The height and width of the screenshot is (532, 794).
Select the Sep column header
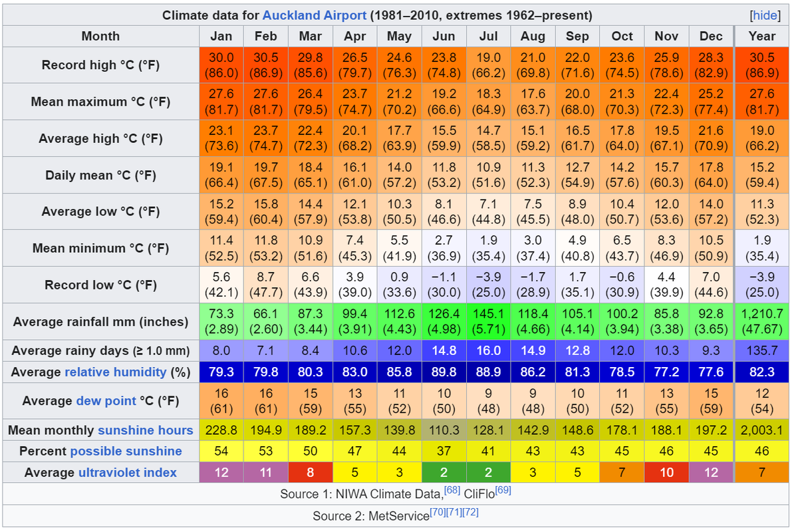[577, 36]
